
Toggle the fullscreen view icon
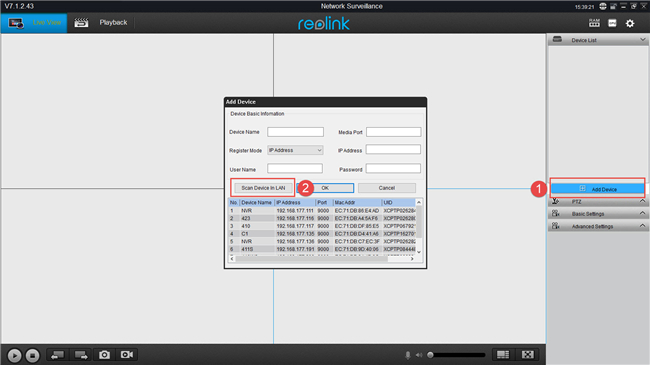528,355
